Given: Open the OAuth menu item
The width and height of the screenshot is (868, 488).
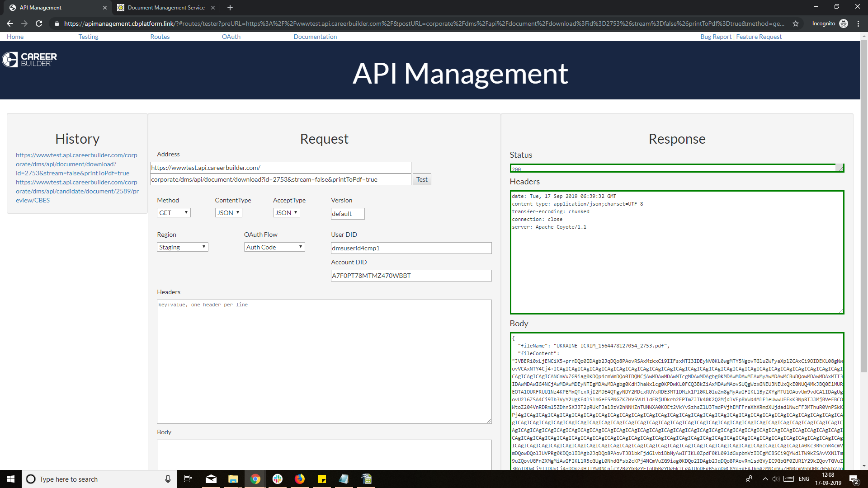Looking at the screenshot, I should 231,37.
